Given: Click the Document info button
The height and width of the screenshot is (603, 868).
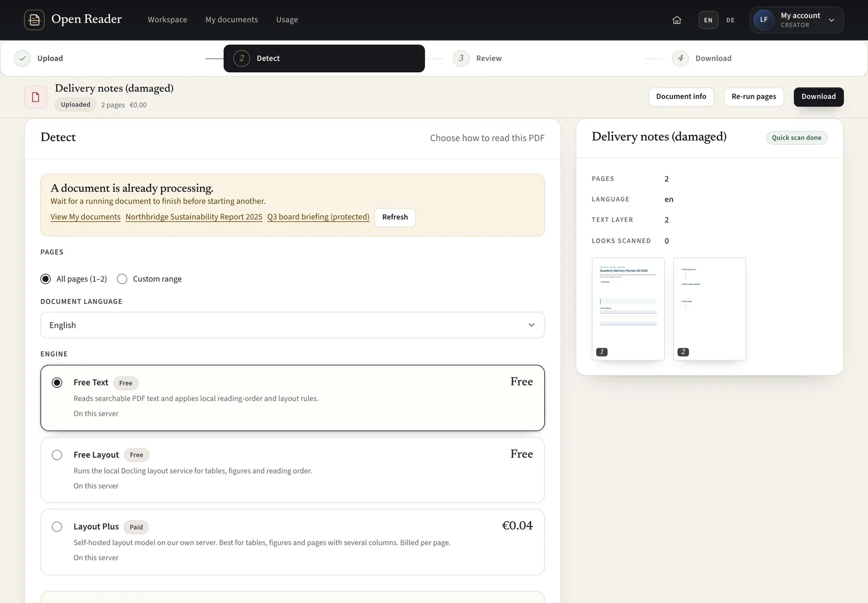Looking at the screenshot, I should [x=681, y=97].
